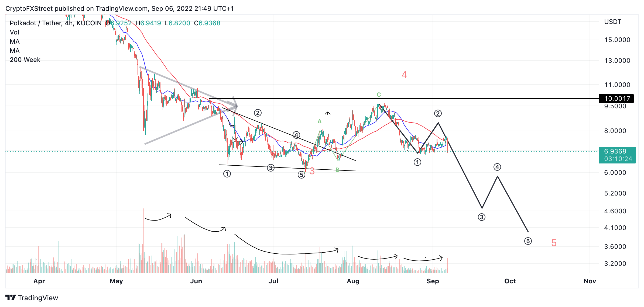Click the 200 Week indicator label
The height and width of the screenshot is (307, 644).
click(25, 60)
